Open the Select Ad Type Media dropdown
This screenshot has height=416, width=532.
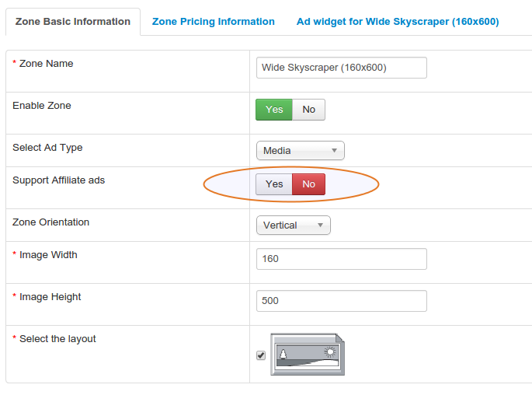(300, 151)
